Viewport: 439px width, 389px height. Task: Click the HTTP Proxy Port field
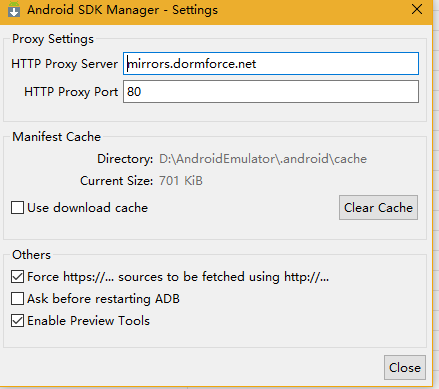271,91
